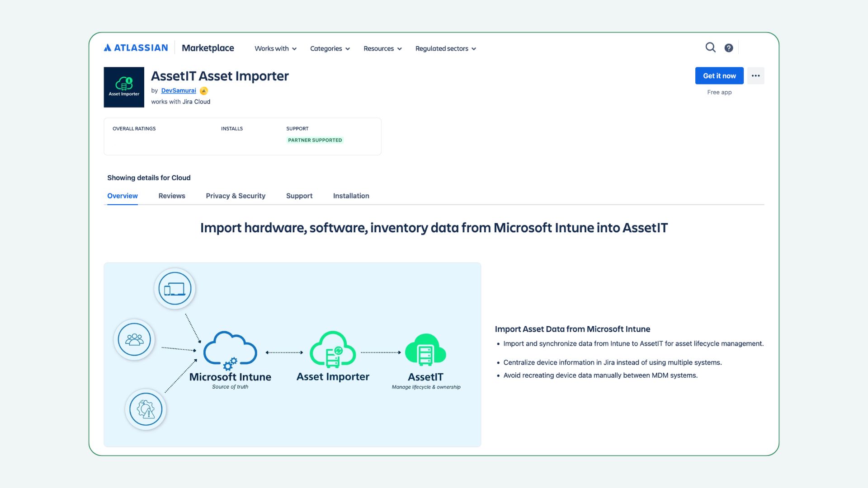
Task: Expand the Categories dropdown
Action: [x=330, y=48]
